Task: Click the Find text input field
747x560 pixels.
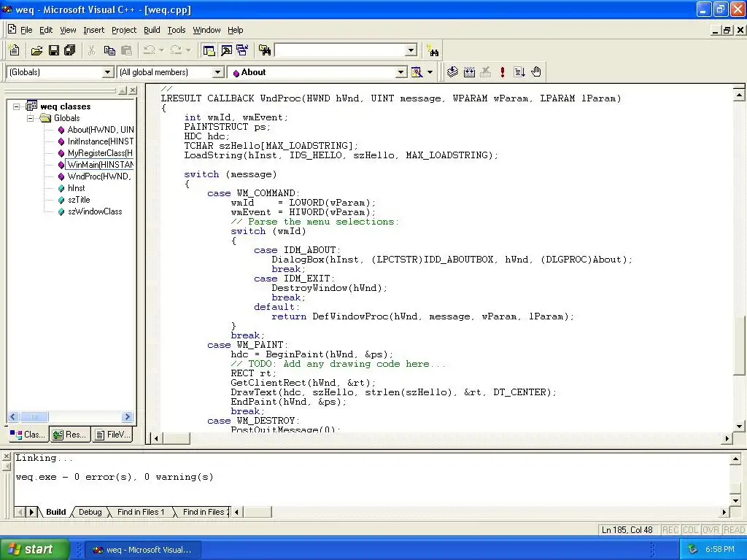Action: click(x=341, y=50)
